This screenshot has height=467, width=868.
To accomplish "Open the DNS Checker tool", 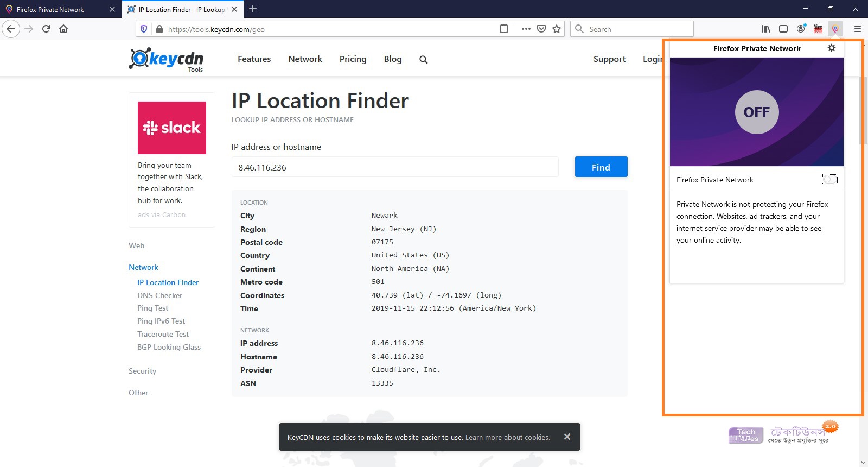I will pyautogui.click(x=159, y=295).
